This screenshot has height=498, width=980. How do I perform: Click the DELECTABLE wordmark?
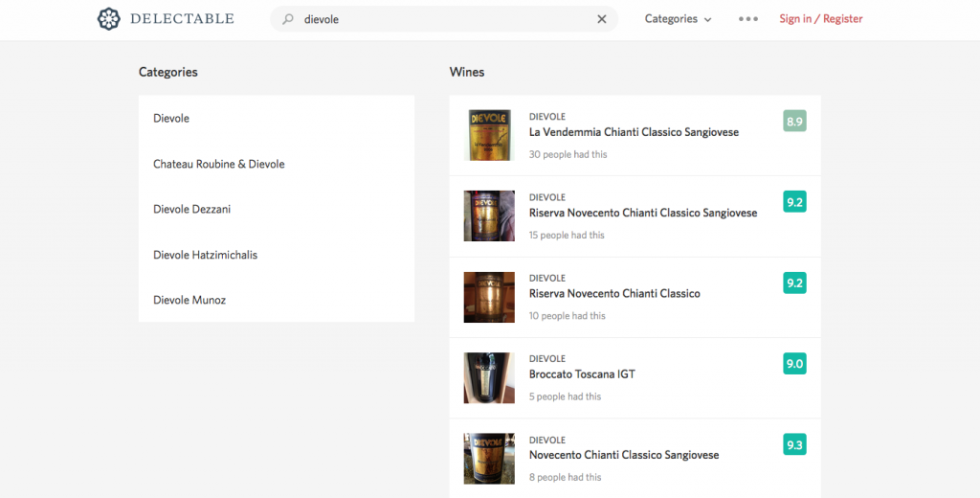click(x=182, y=19)
